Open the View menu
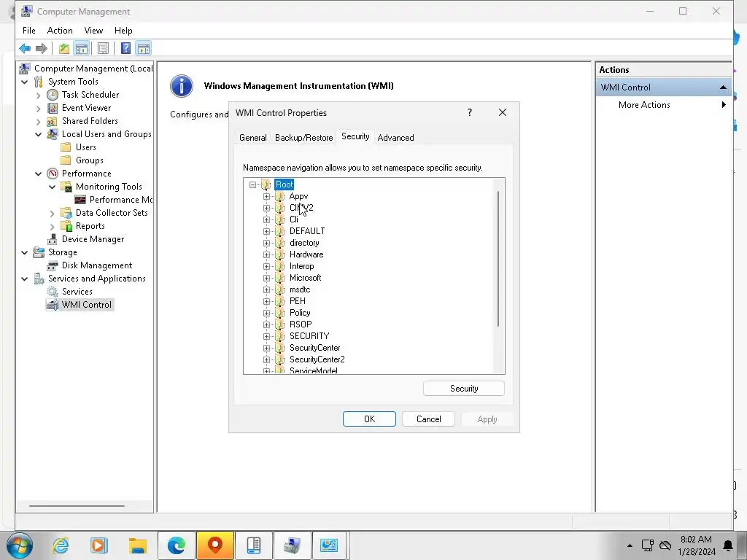The height and width of the screenshot is (560, 747). click(93, 31)
